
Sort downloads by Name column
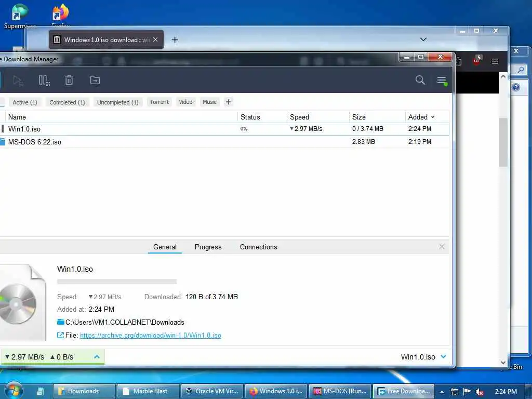[17, 117]
